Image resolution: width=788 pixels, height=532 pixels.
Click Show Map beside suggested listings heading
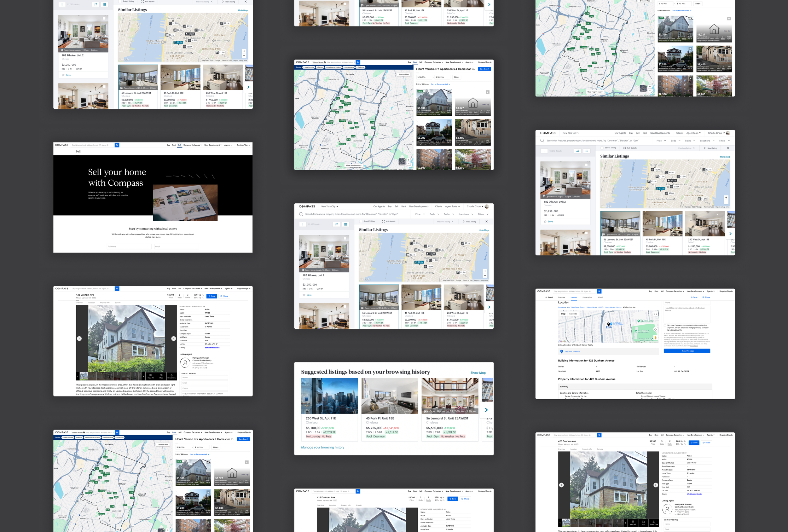[x=478, y=373]
